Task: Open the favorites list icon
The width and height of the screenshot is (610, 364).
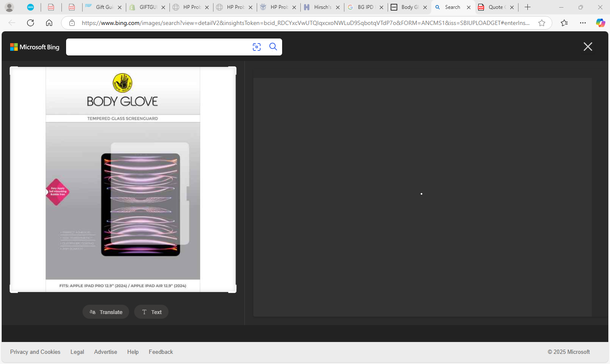Action: click(564, 23)
